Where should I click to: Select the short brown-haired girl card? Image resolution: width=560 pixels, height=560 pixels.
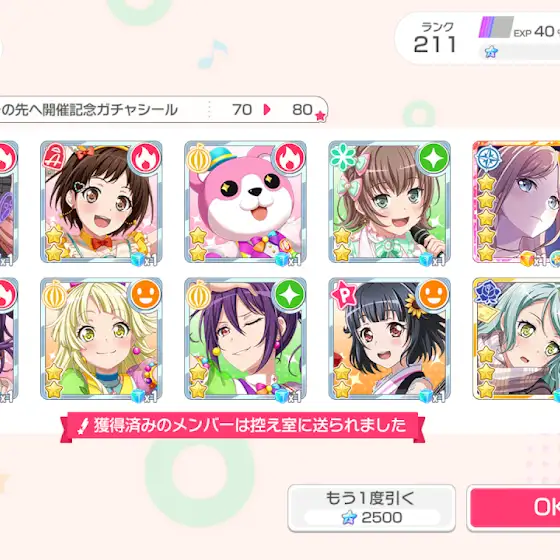pyautogui.click(x=101, y=202)
